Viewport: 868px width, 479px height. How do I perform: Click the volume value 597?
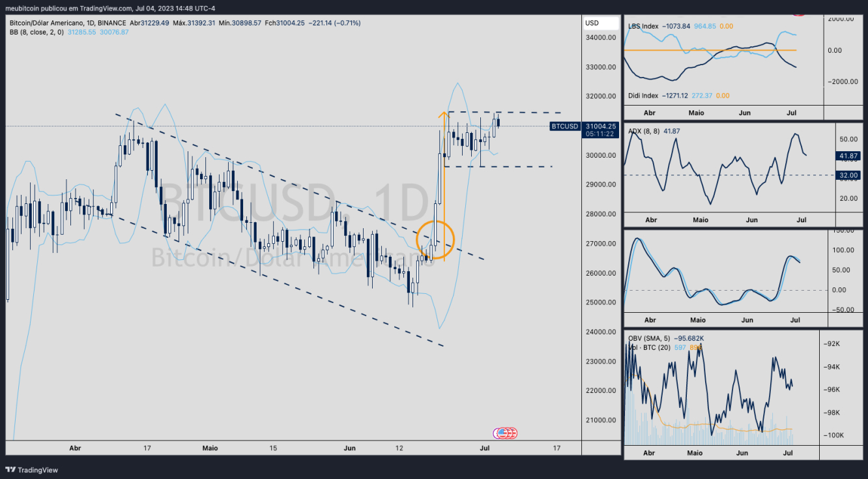pyautogui.click(x=679, y=347)
